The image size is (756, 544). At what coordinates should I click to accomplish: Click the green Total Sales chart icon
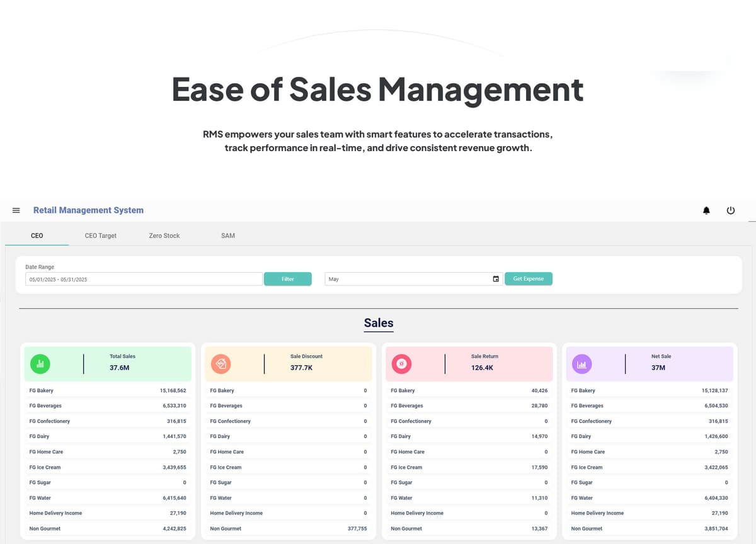click(40, 363)
